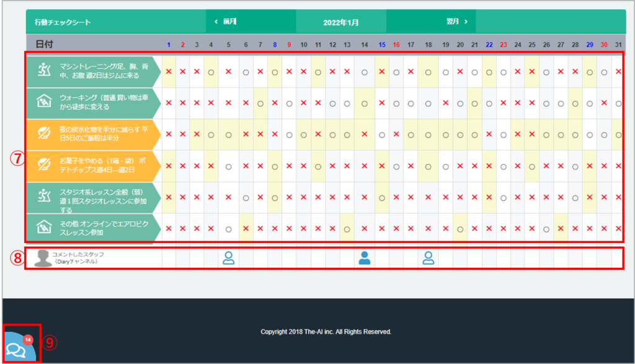Click the 2022年1月 month label
Screen dimensions: 635x364
pos(341,22)
